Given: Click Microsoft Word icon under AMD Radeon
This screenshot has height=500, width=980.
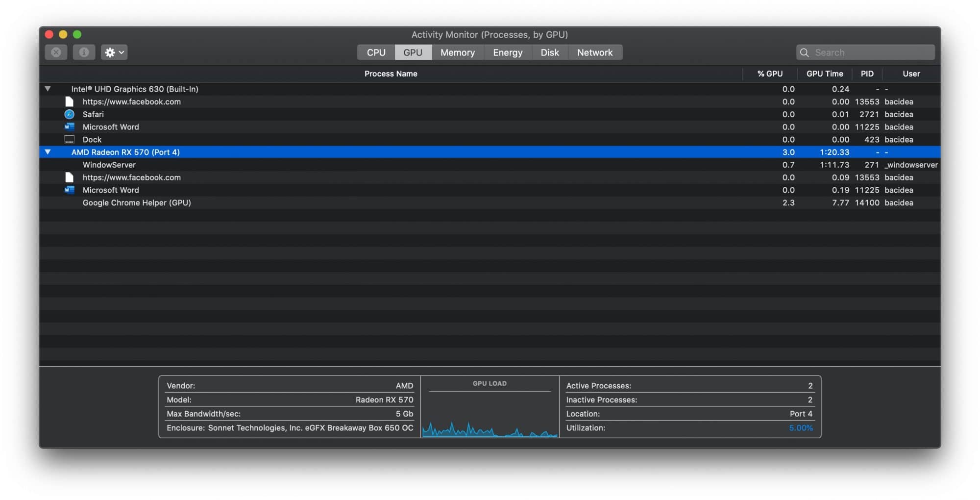Looking at the screenshot, I should point(69,190).
